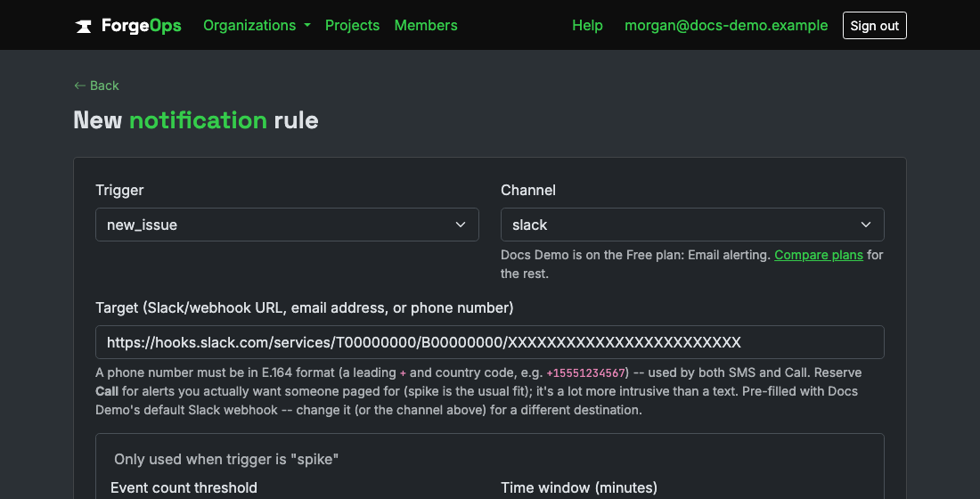Click the Sign out button

(874, 26)
